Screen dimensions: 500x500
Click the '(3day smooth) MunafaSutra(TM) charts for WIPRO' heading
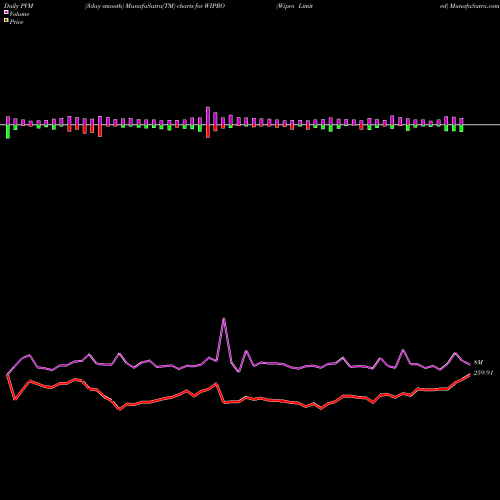tap(155, 6)
